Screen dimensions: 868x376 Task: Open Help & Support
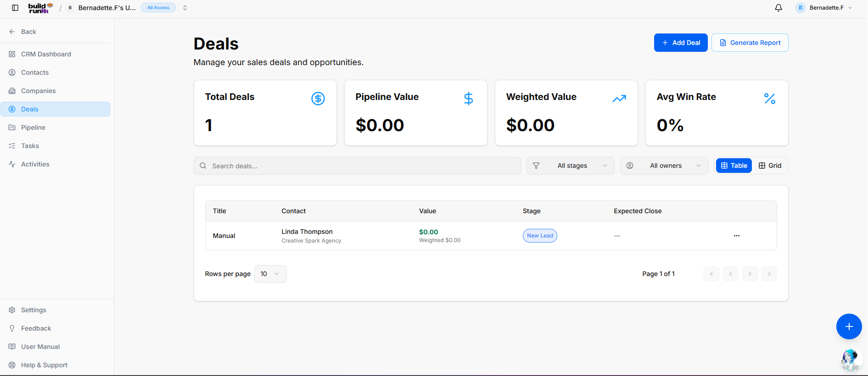point(56,365)
